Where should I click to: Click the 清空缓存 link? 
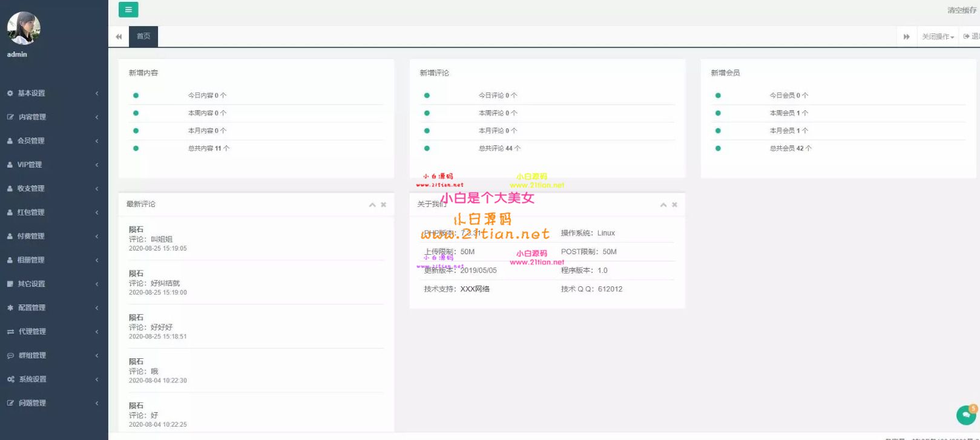[x=962, y=10]
